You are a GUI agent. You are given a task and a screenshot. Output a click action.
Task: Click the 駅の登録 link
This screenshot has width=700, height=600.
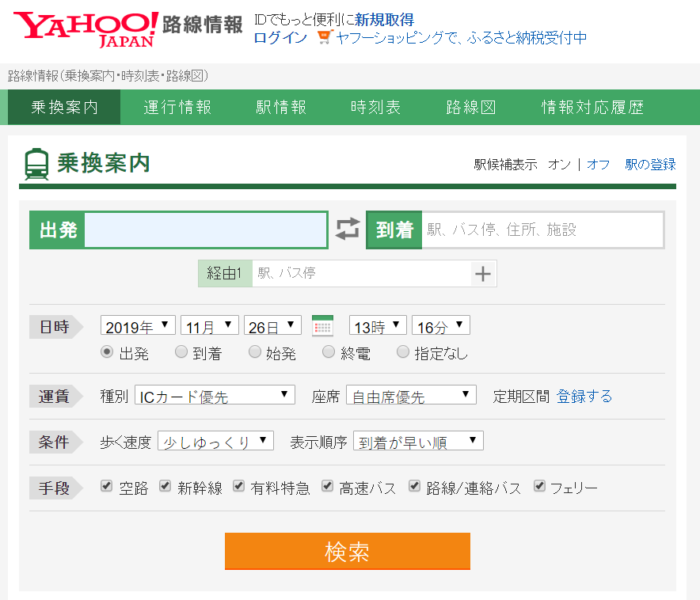tap(650, 165)
